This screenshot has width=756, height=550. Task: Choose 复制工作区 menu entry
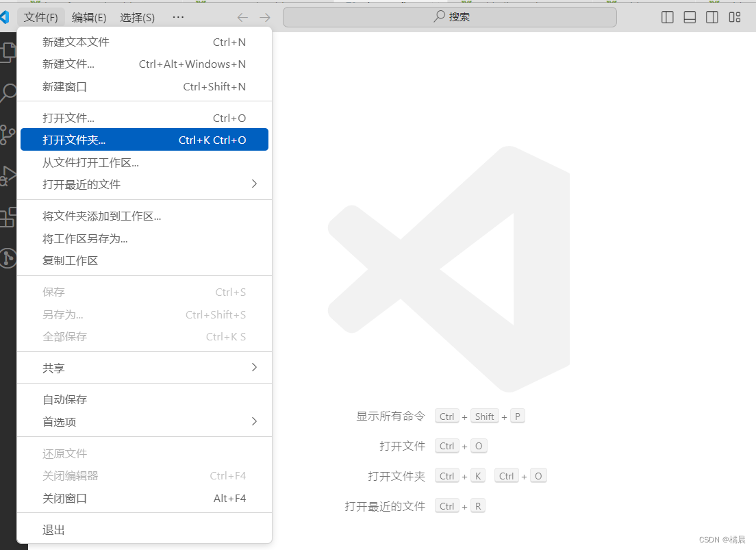coord(144,260)
